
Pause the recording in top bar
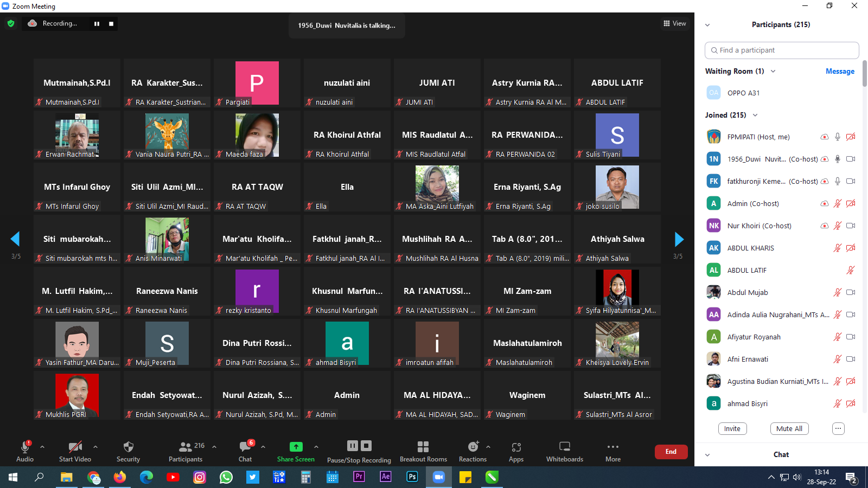[x=97, y=24]
